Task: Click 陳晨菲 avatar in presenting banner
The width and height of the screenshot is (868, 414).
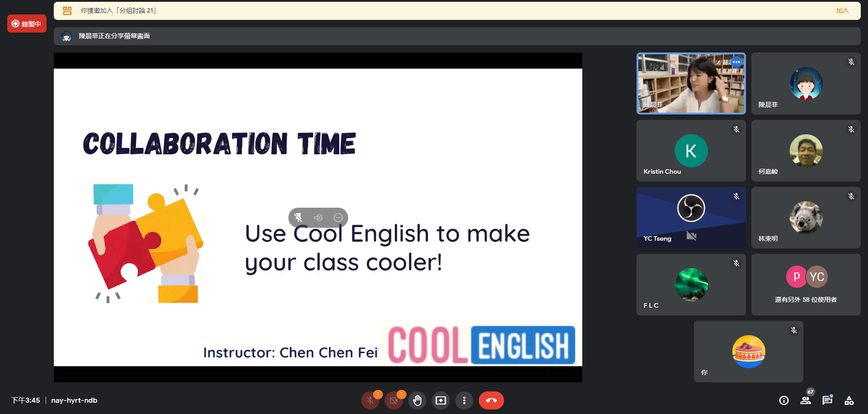Action: [x=66, y=36]
